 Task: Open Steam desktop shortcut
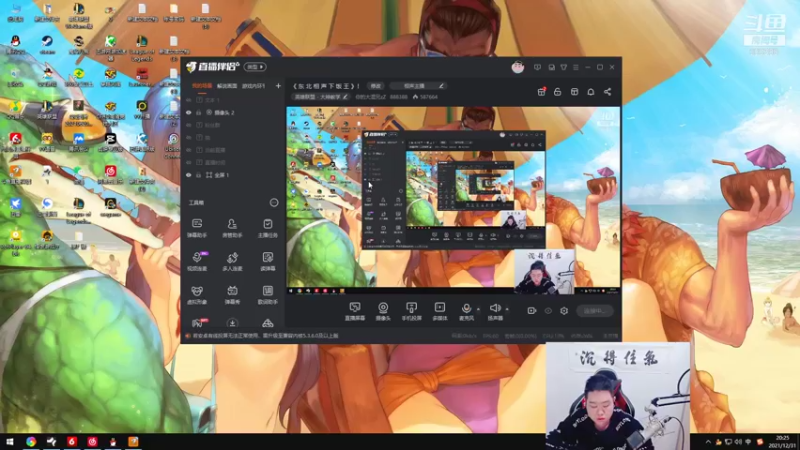47,45
